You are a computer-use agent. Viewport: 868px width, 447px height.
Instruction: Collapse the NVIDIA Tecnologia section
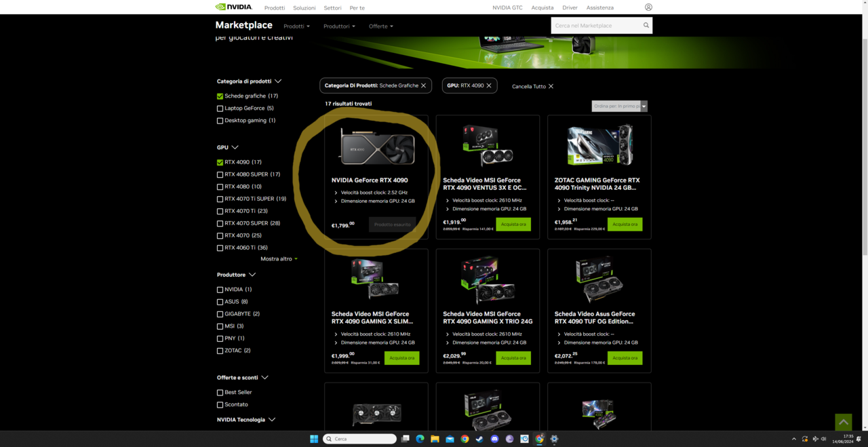coord(272,420)
